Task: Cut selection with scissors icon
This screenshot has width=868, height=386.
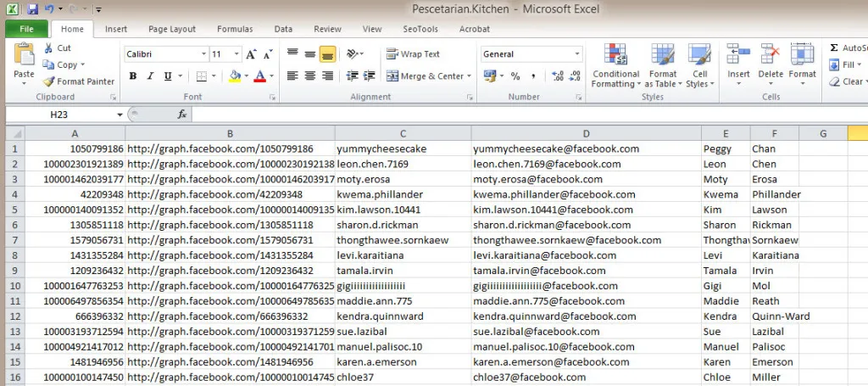Action: click(x=48, y=48)
